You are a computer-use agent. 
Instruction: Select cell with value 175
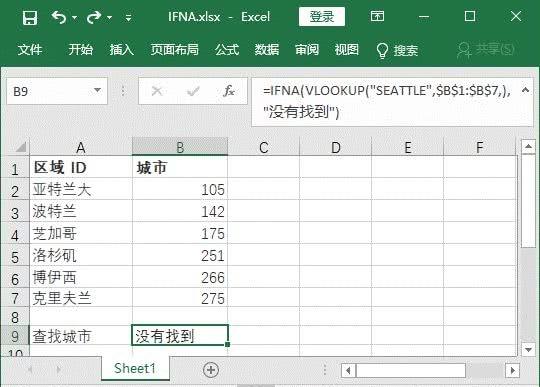(180, 233)
